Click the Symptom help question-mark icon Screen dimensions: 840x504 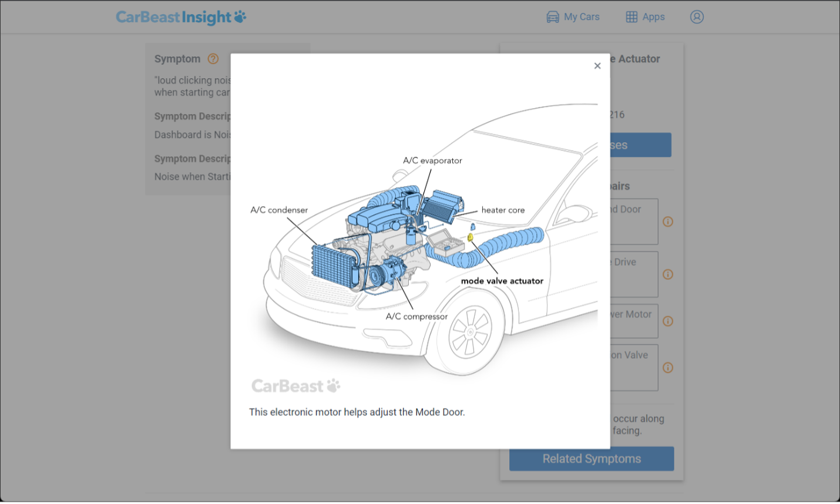[213, 59]
